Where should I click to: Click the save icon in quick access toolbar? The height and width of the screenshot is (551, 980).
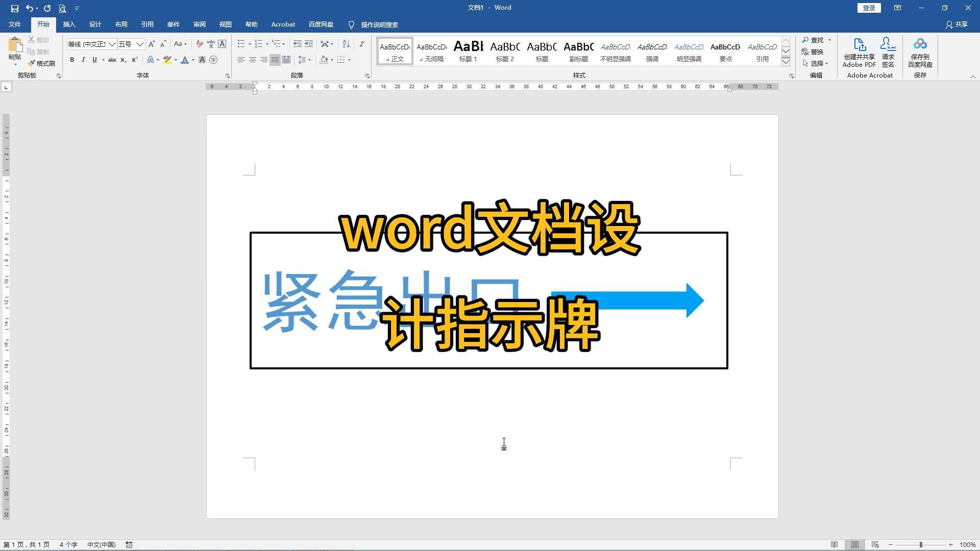coord(14,8)
